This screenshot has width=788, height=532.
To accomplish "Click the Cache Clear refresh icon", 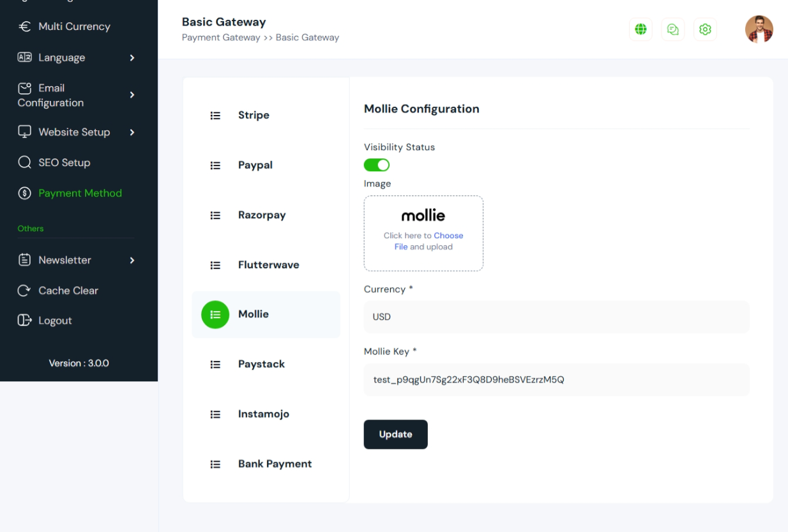I will point(25,291).
